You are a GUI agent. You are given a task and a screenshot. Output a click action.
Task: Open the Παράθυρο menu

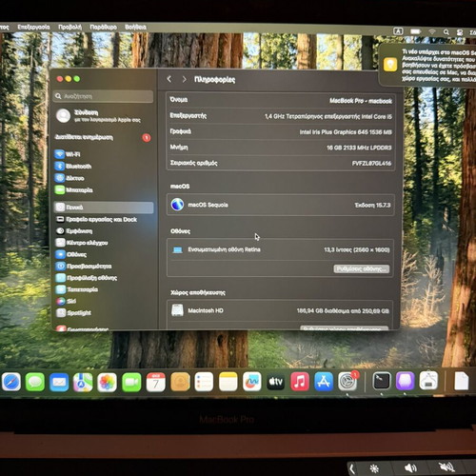coord(103,27)
